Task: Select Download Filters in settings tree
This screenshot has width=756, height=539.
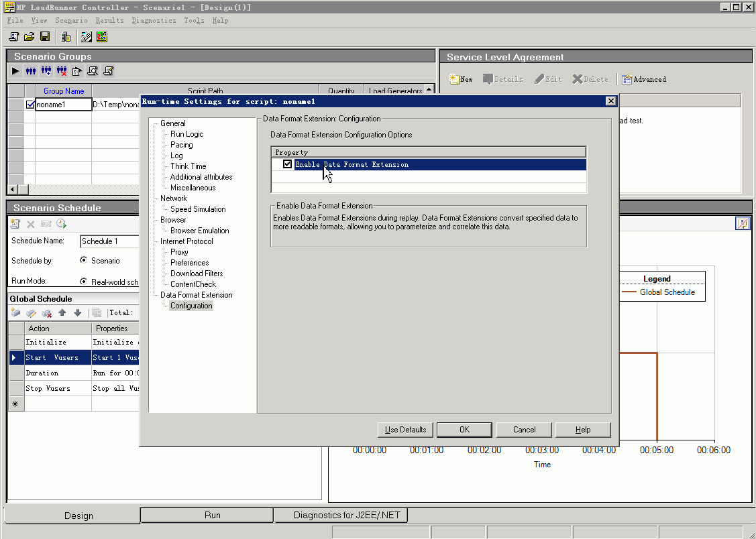Action: pyautogui.click(x=197, y=273)
